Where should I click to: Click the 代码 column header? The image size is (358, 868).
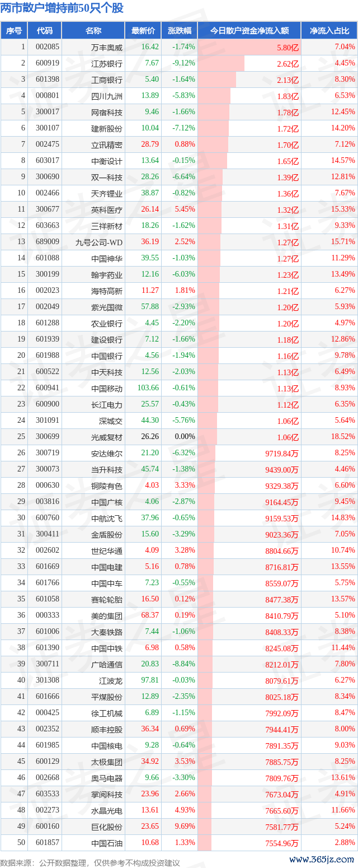point(45,31)
